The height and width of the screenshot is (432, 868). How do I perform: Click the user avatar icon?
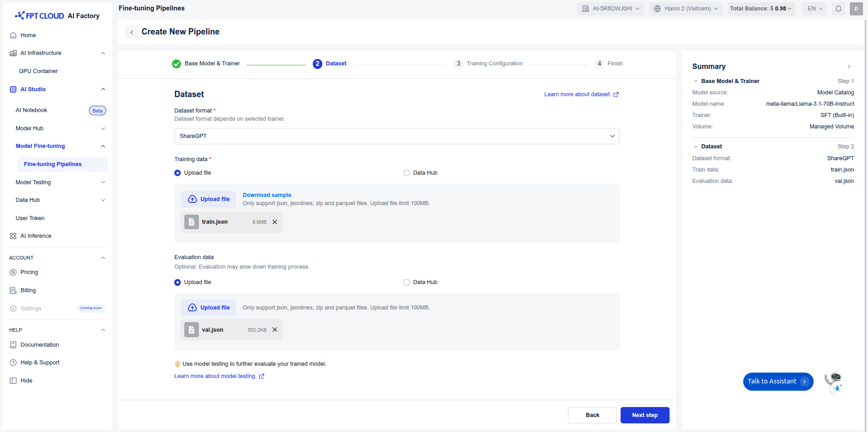point(856,9)
